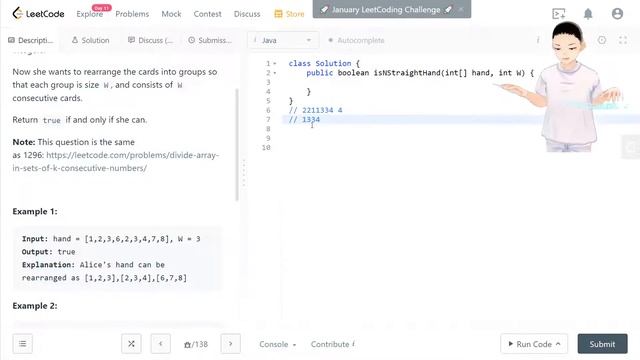Click the 'class Solution {' line
This screenshot has height=360, width=640.
[x=324, y=63]
